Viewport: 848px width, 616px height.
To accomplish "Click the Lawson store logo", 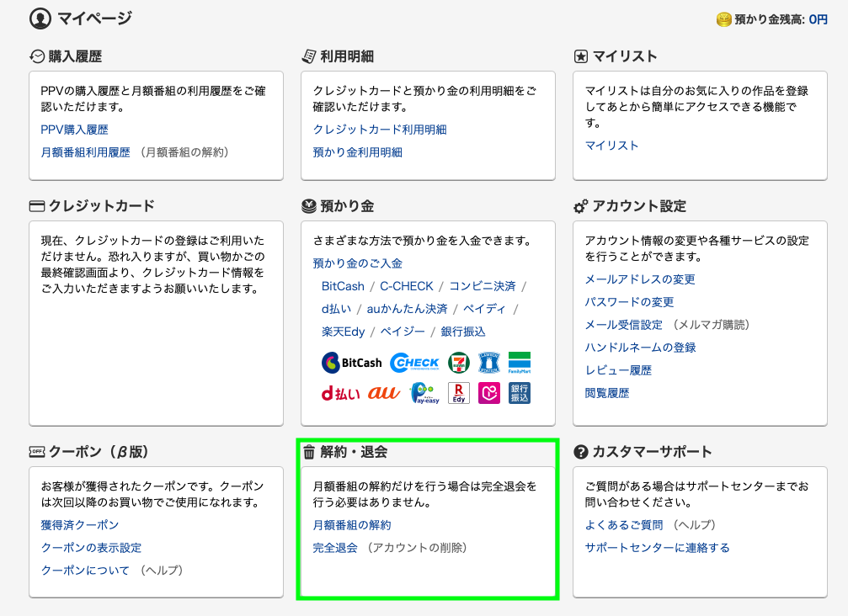I will point(489,363).
